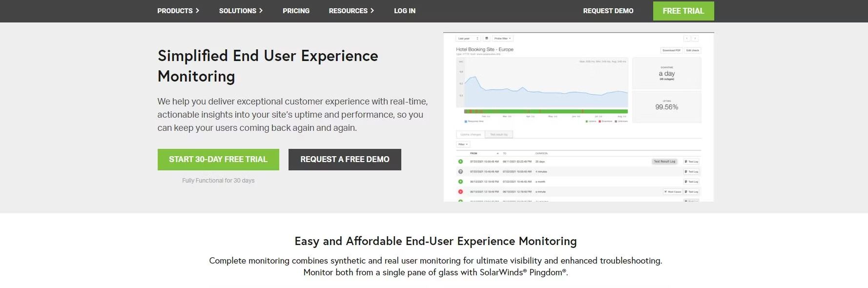Switch to the Test result log tab
The height and width of the screenshot is (288, 868).
(x=499, y=134)
